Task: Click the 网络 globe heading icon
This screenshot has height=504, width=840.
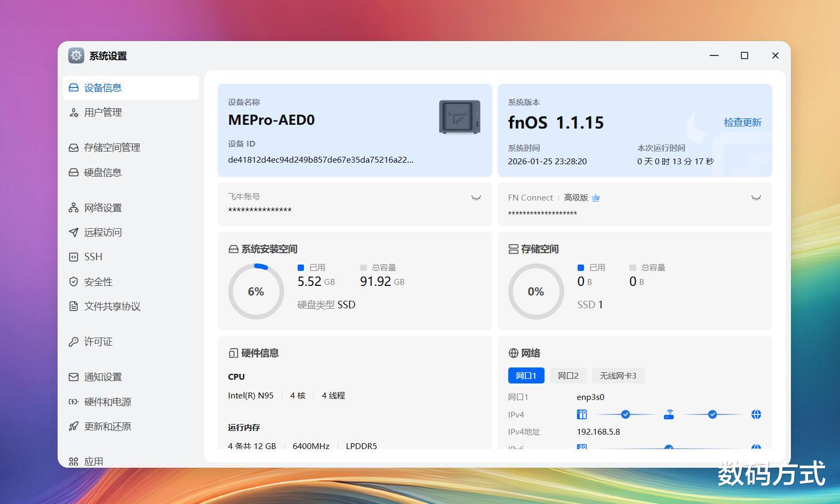Action: point(513,353)
